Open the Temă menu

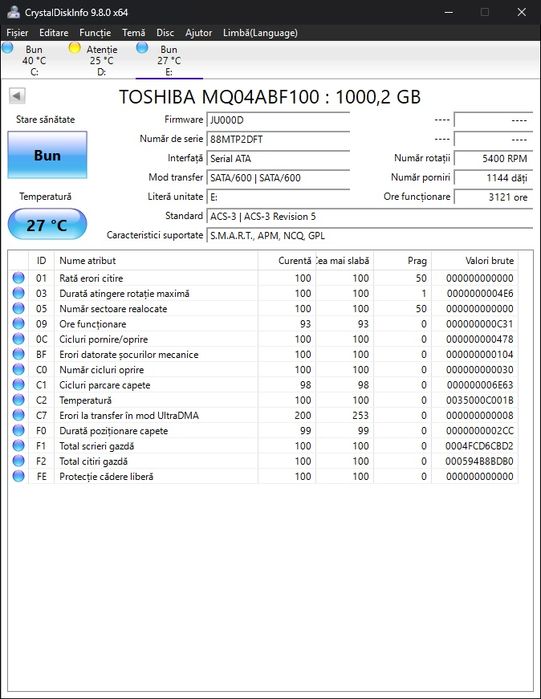(x=133, y=33)
